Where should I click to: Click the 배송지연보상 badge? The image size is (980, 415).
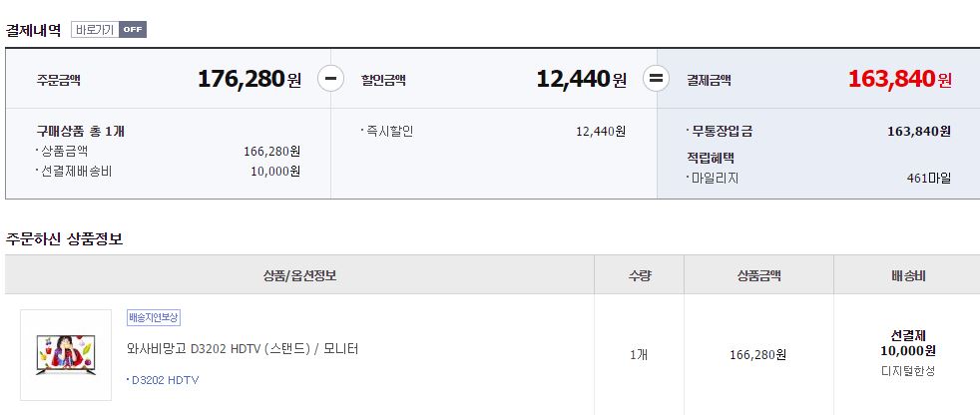click(154, 317)
